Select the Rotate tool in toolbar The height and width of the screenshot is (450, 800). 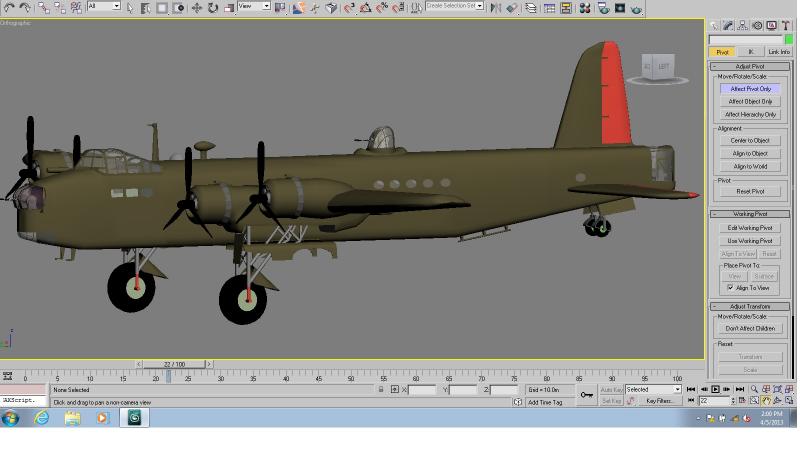point(213,8)
